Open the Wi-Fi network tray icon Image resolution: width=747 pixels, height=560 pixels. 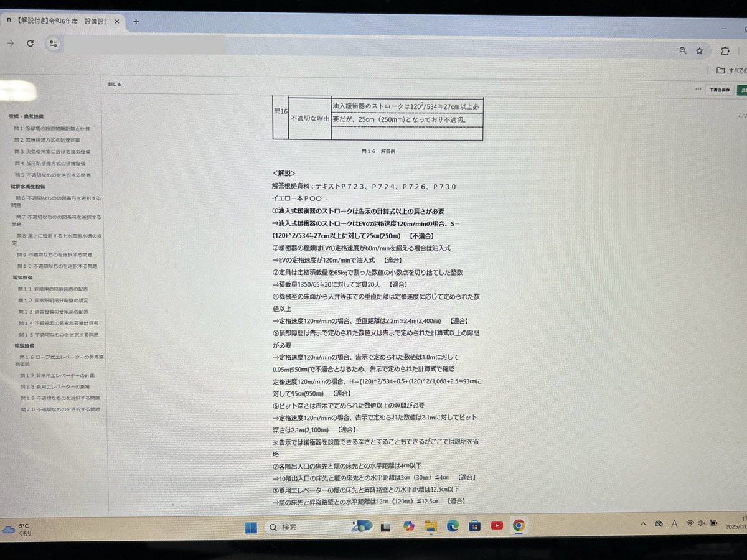690,523
